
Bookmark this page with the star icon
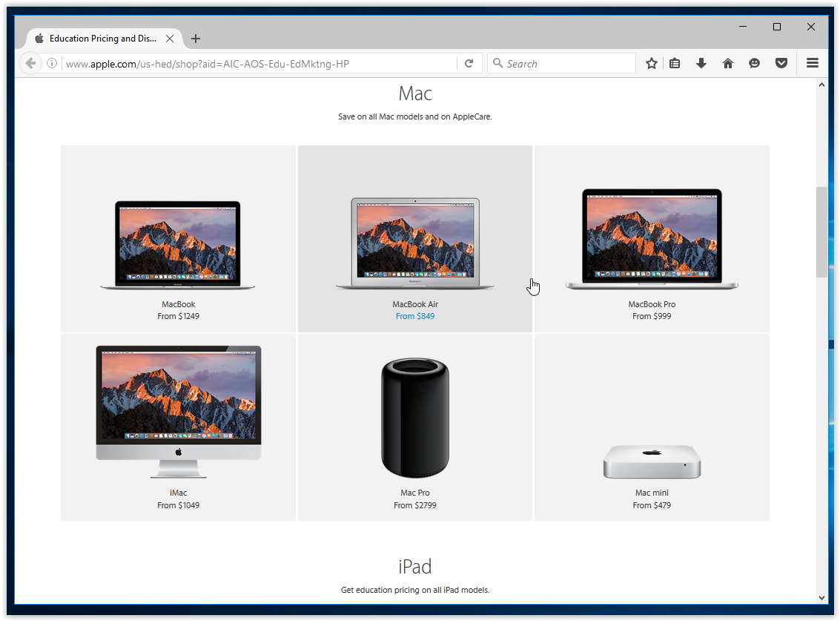pos(652,63)
